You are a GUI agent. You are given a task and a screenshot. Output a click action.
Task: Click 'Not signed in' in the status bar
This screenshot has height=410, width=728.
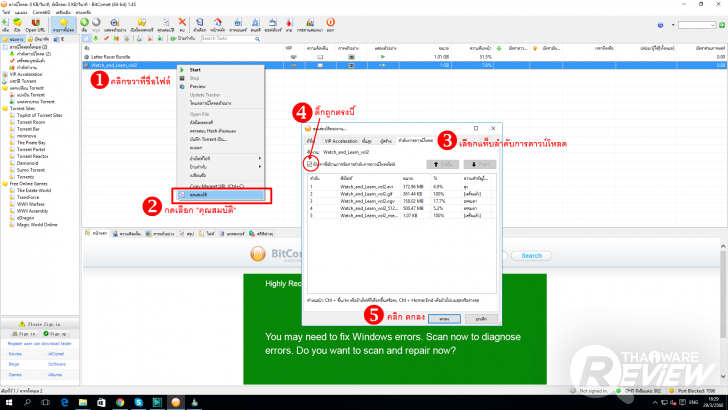click(x=593, y=391)
